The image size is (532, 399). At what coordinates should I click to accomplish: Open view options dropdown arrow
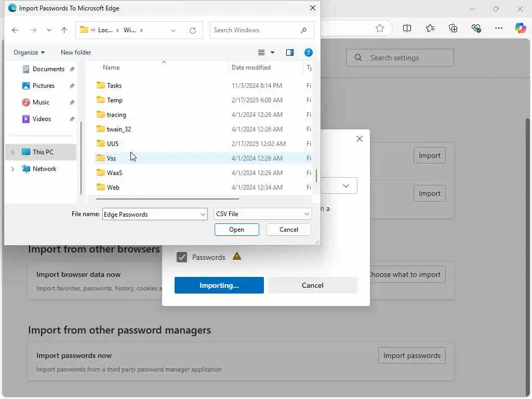tap(272, 52)
